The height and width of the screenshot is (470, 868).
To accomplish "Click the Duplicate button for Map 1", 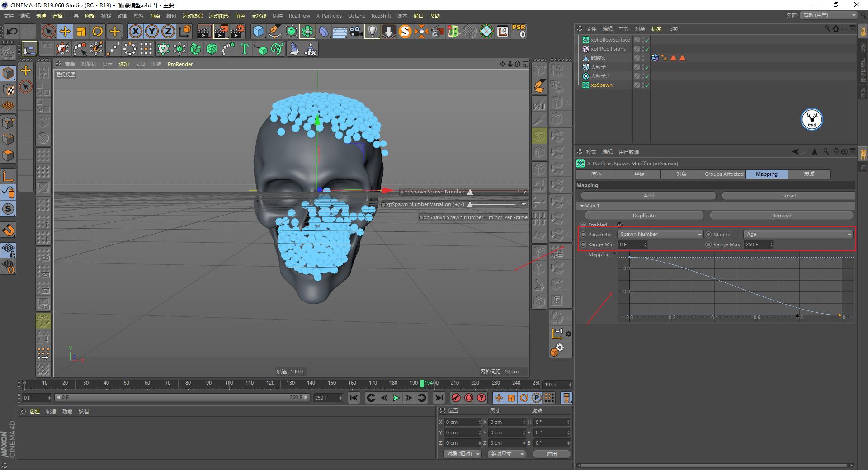I will 644,216.
